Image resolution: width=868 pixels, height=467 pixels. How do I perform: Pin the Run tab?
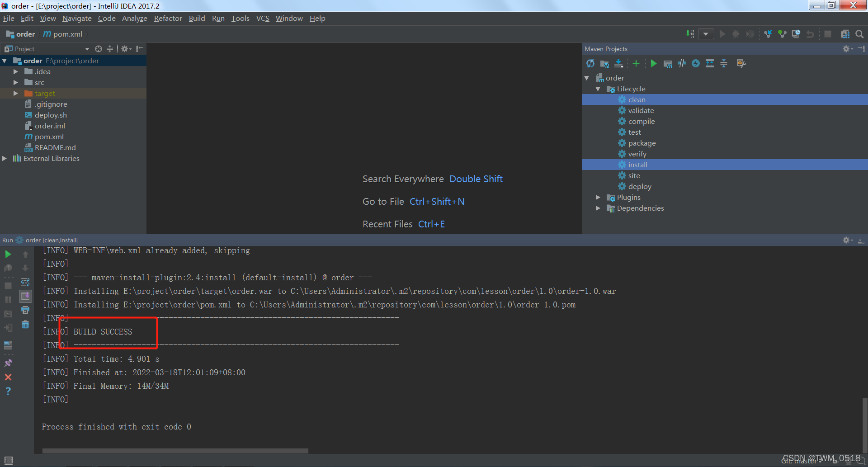(x=8, y=363)
